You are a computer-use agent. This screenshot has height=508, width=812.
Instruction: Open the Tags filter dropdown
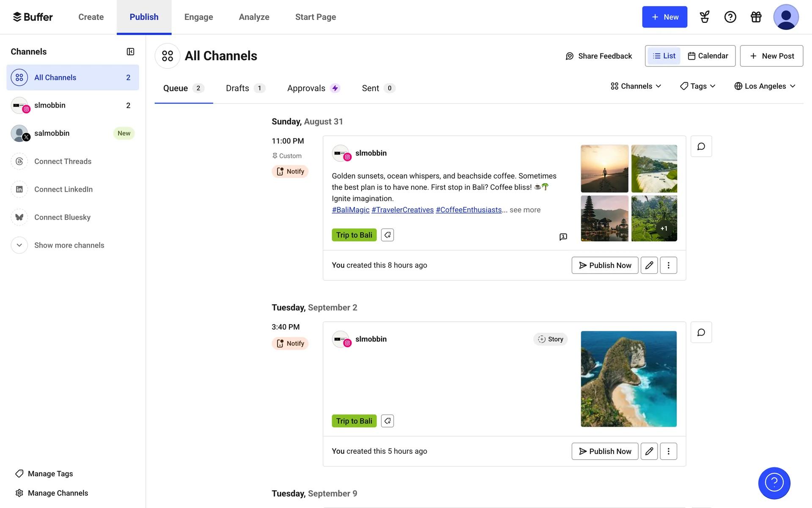[697, 86]
